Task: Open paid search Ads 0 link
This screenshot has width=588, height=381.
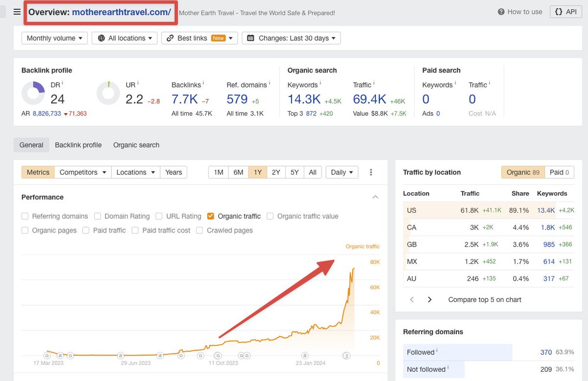Action: 438,114
